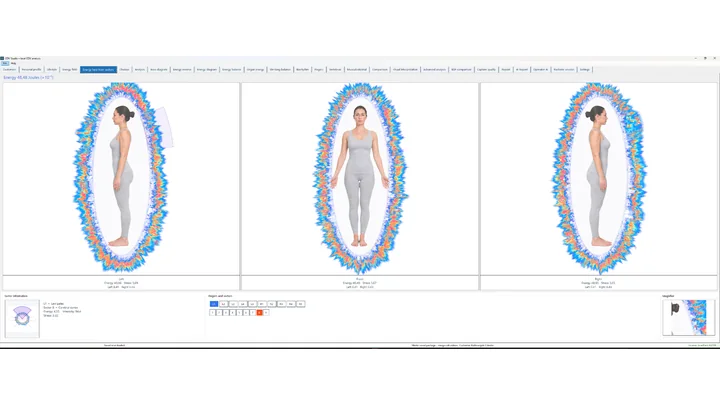
Task: Open the Help menu
Action: pos(13,63)
